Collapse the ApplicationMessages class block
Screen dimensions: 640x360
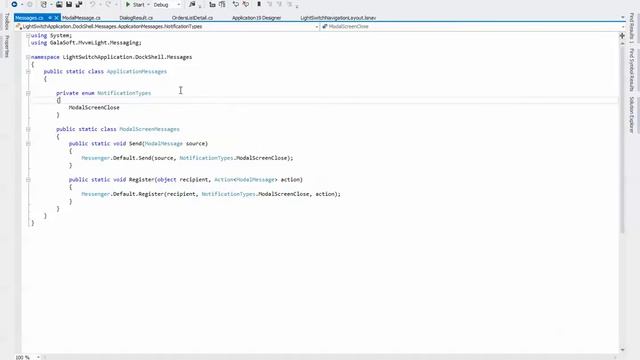pos(28,71)
